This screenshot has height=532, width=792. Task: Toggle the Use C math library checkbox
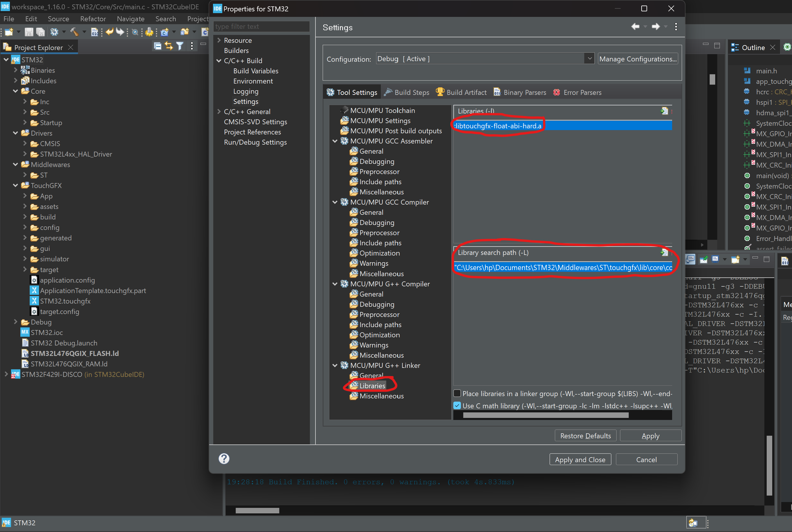coord(457,405)
